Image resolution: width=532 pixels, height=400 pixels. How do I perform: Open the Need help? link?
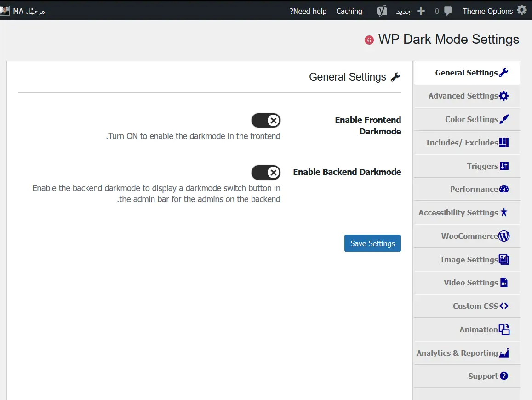pyautogui.click(x=308, y=11)
